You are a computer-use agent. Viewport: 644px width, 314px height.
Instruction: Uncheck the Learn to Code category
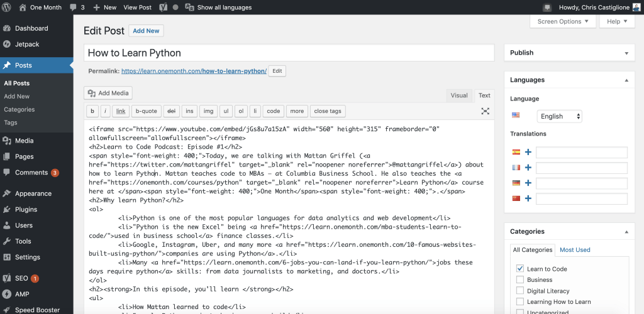(520, 269)
